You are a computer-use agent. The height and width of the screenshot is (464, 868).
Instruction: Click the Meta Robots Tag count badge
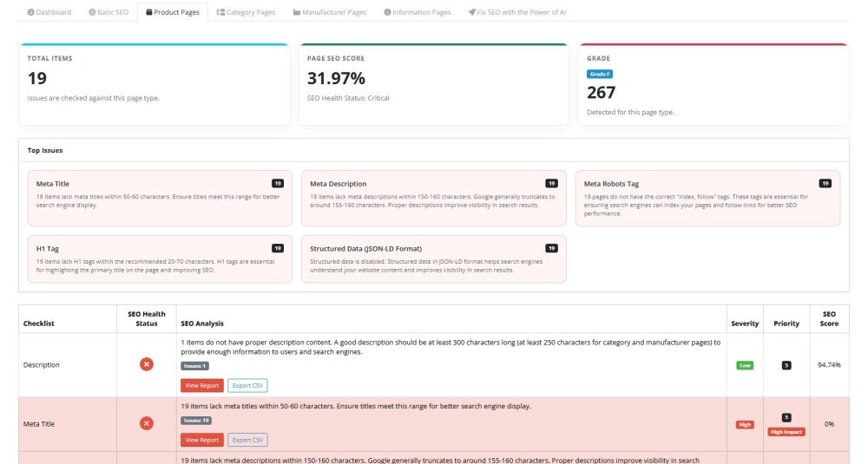pyautogui.click(x=825, y=184)
